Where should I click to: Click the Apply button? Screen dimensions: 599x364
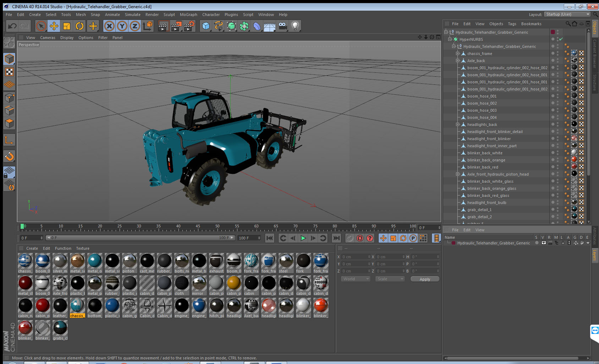coord(425,279)
